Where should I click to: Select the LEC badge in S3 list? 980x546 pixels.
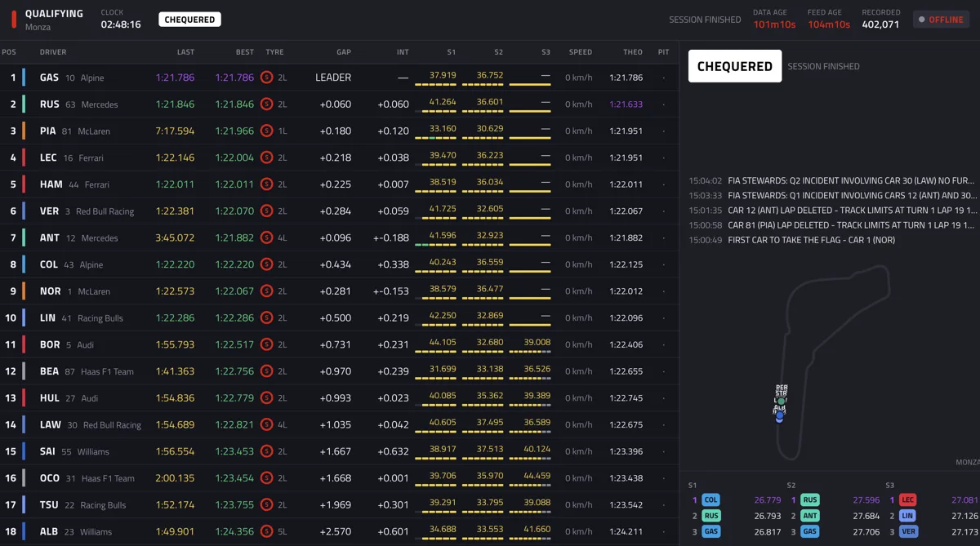coord(907,500)
